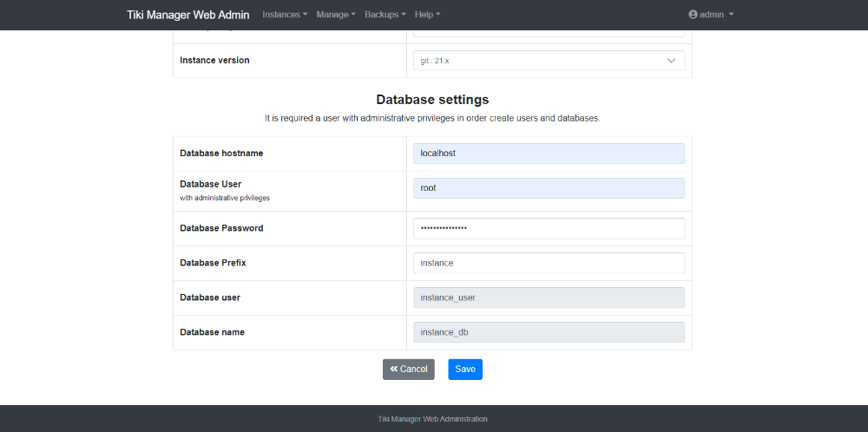Click the Database name label
This screenshot has height=432, width=868.
pos(212,332)
